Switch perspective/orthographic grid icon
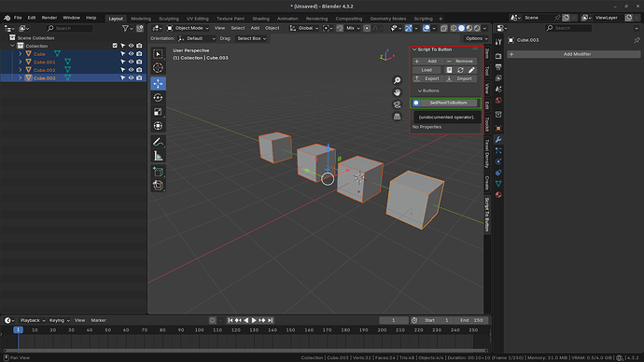 coord(397,117)
